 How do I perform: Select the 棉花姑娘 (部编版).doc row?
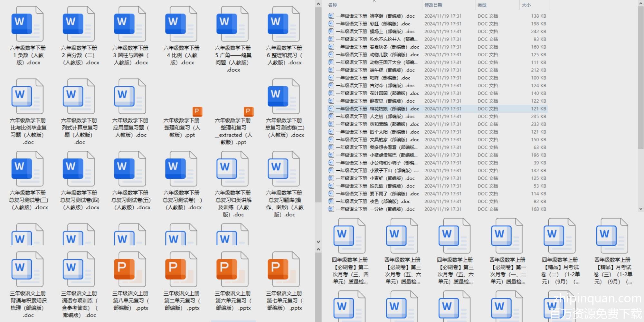pyautogui.click(x=377, y=109)
